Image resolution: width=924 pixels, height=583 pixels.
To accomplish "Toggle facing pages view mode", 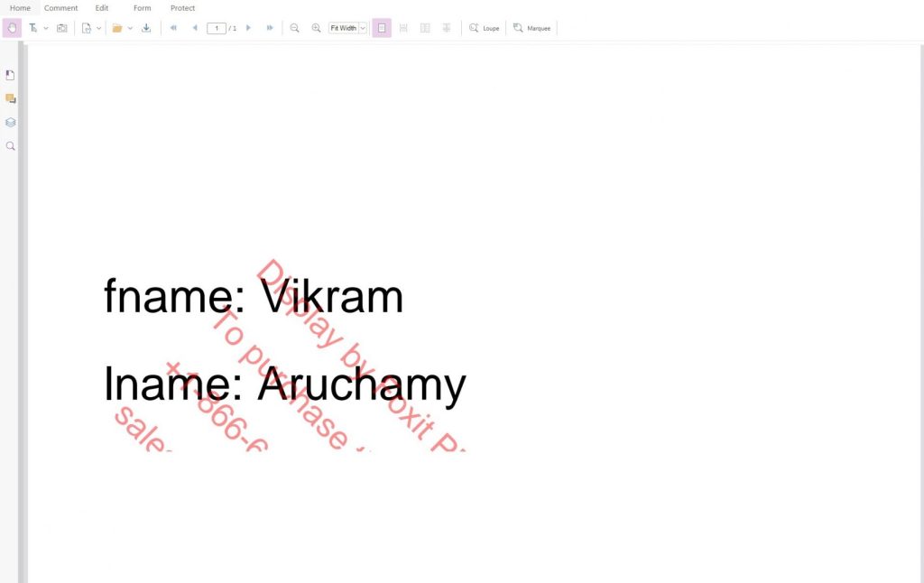I will tap(425, 28).
